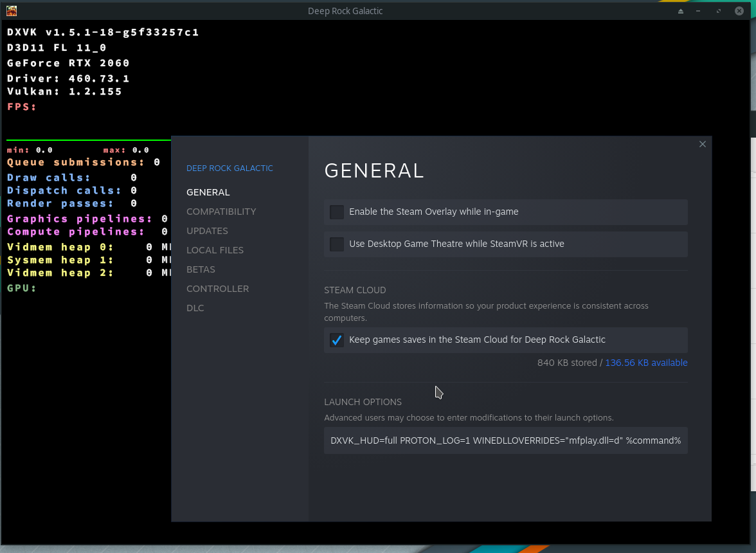Click the green GPU: label in HUD
The width and height of the screenshot is (756, 553).
pos(22,288)
